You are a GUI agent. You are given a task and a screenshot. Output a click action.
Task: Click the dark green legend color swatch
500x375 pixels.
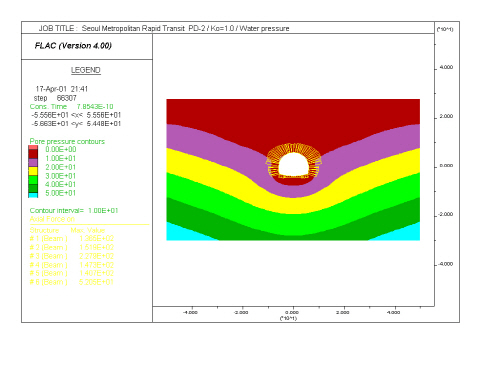coord(33,189)
